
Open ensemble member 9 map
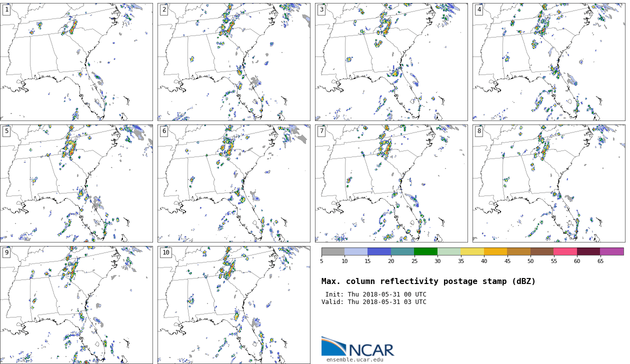click(76, 304)
